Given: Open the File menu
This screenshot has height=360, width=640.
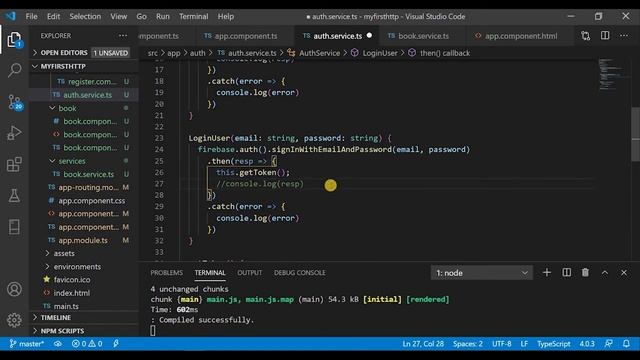Looking at the screenshot, I should click(x=31, y=16).
